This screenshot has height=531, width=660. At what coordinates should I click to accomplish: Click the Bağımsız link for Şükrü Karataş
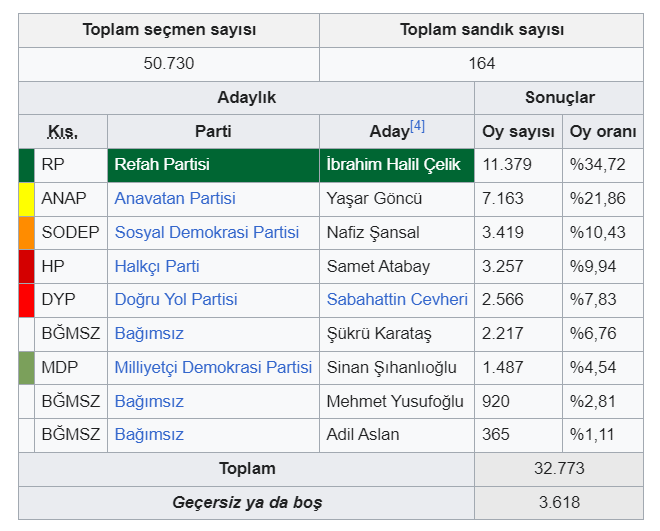pyautogui.click(x=149, y=334)
